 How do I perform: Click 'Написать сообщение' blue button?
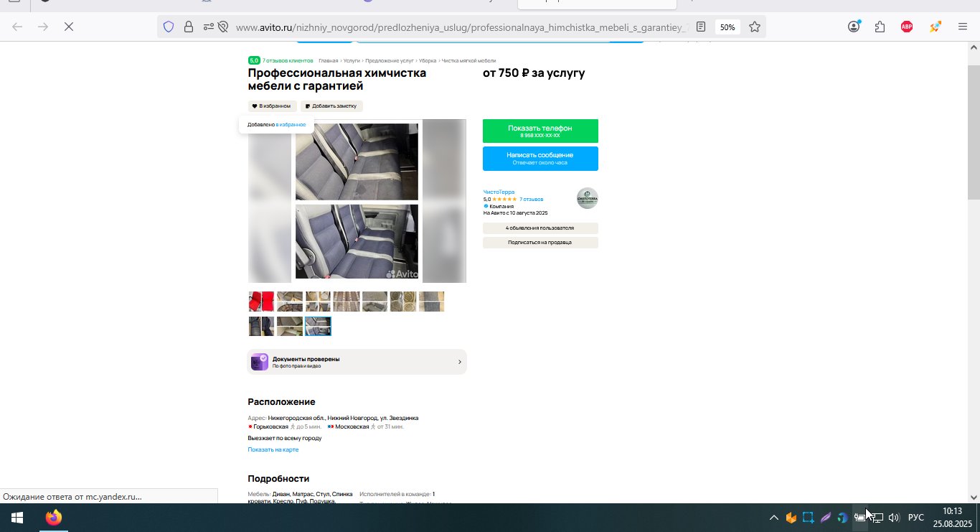click(x=540, y=159)
